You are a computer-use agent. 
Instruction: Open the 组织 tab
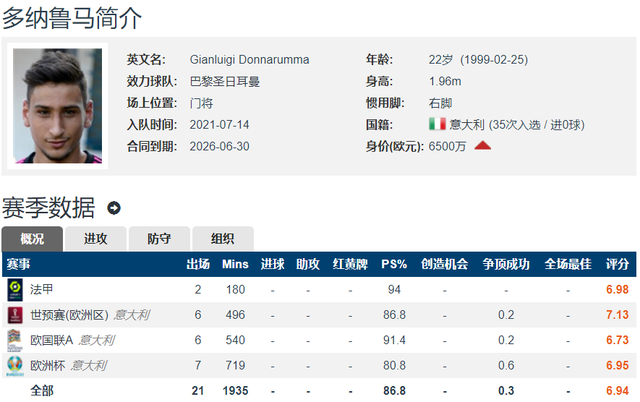coord(222,238)
